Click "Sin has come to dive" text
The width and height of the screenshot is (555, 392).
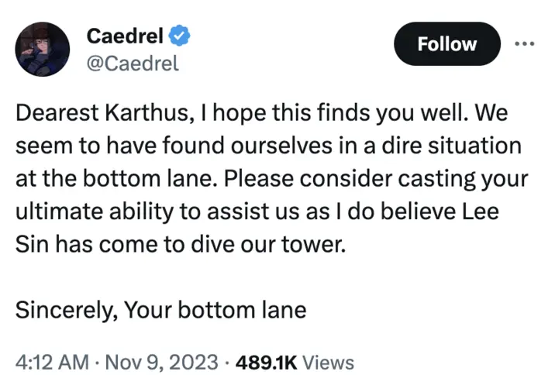pyautogui.click(x=125, y=245)
